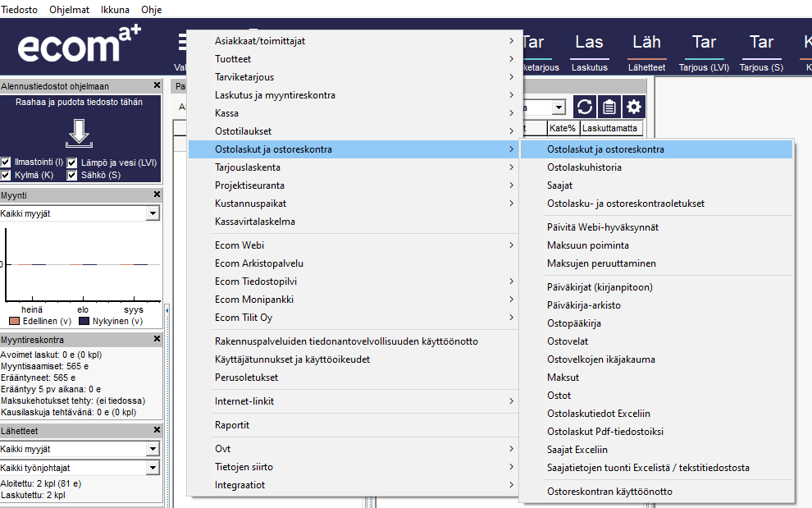
Task: Toggle the Ilmastointi (I) checkbox
Action: [x=7, y=162]
